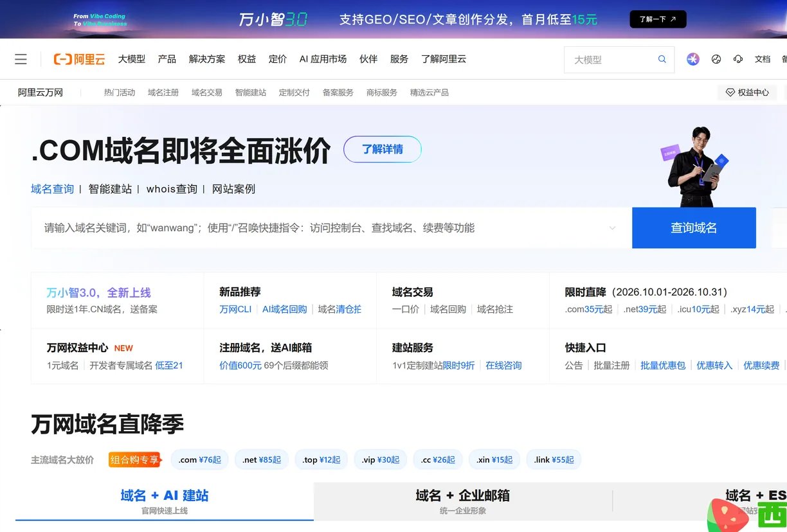This screenshot has height=532, width=787.
Task: Click the .com35元起 price link
Action: [589, 309]
